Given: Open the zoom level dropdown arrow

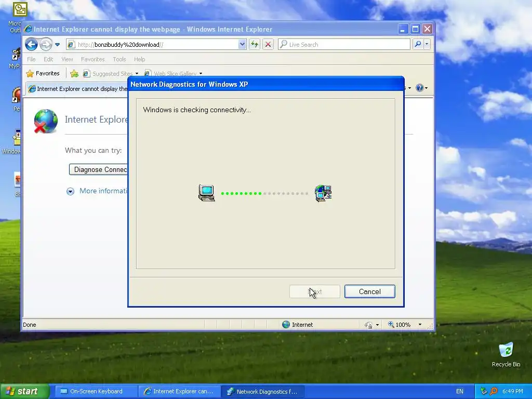Looking at the screenshot, I should (420, 325).
